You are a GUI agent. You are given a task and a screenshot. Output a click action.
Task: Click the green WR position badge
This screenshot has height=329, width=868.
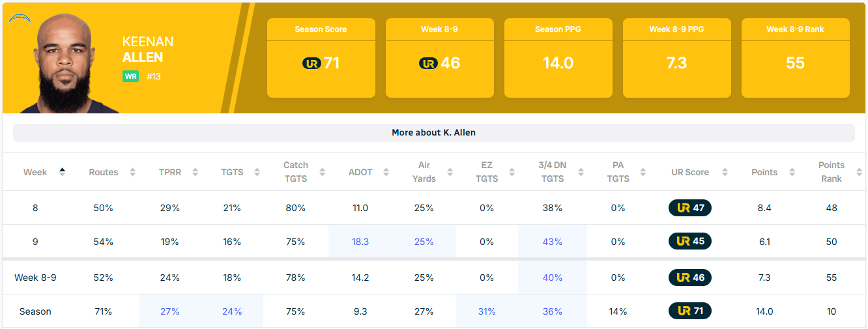click(130, 76)
